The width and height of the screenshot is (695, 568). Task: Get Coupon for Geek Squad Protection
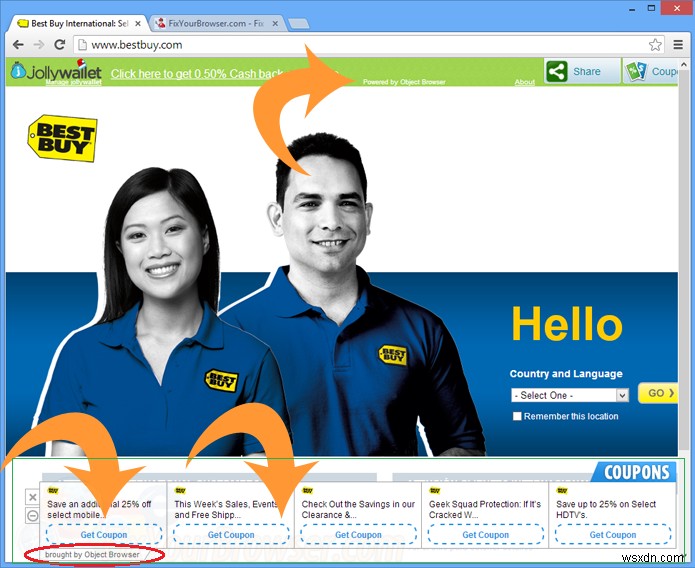point(485,534)
